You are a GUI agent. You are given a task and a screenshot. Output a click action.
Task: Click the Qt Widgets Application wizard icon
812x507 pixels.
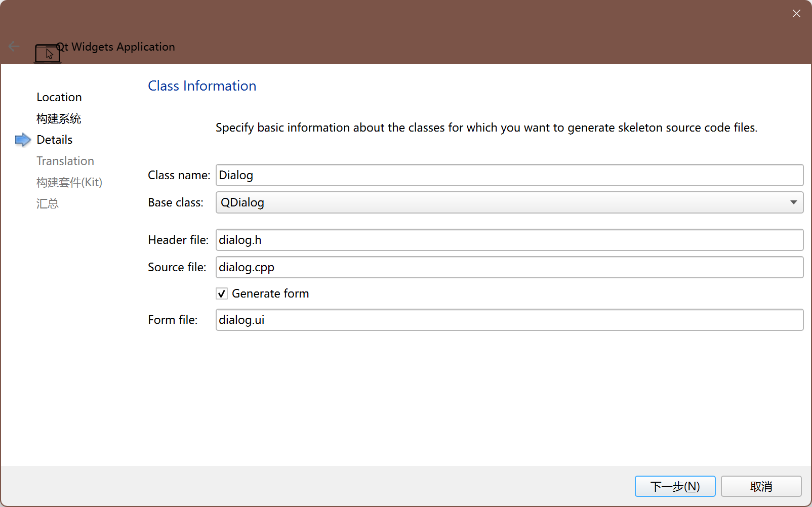click(x=48, y=54)
